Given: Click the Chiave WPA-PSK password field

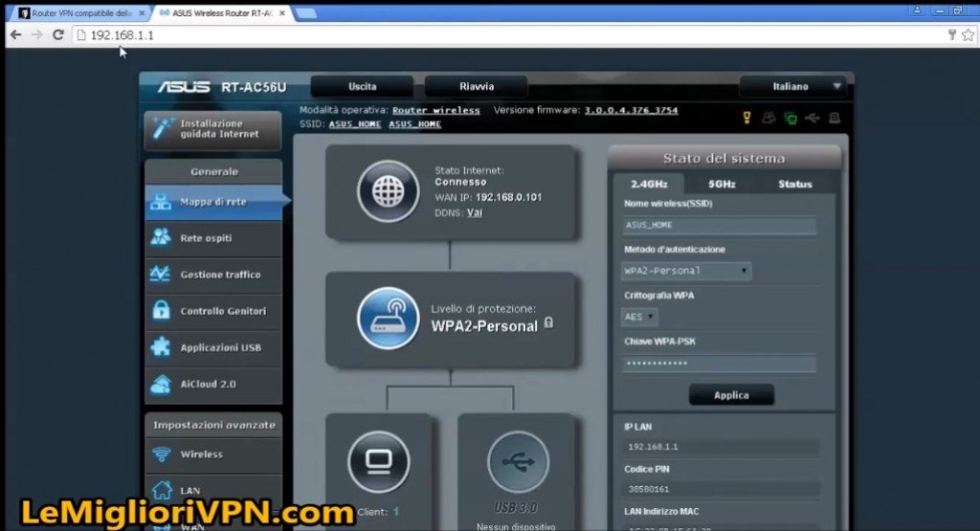Looking at the screenshot, I should click(719, 364).
